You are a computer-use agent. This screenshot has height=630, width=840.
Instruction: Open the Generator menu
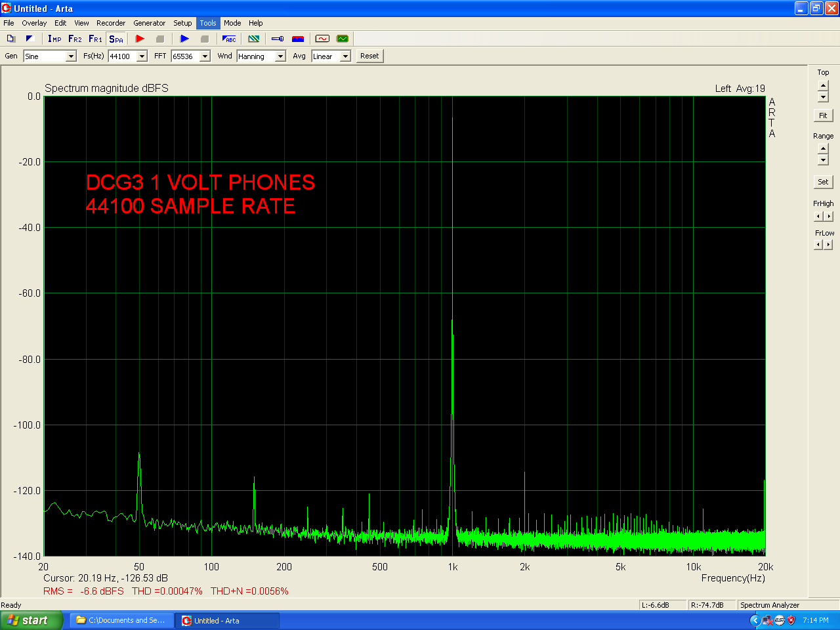coord(150,23)
